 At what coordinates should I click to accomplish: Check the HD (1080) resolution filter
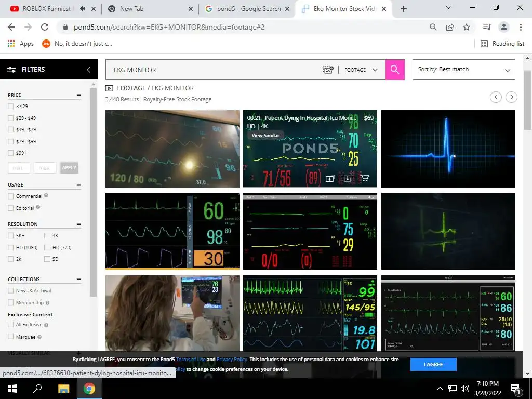coord(11,247)
